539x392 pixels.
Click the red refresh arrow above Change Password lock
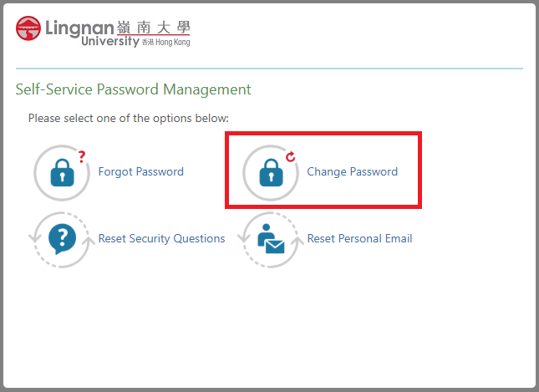coord(291,157)
